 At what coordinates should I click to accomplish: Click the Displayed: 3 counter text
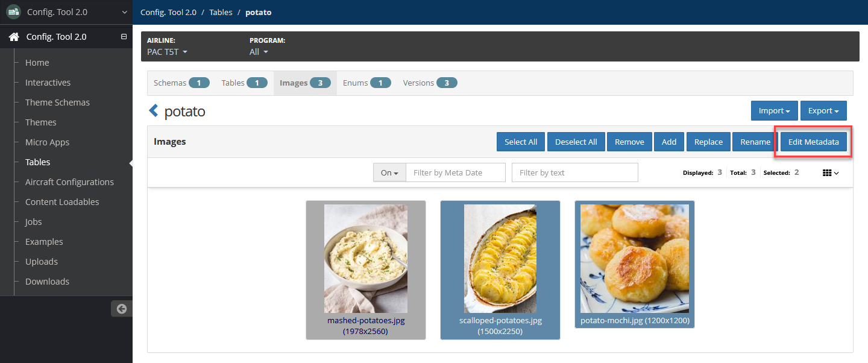point(702,172)
